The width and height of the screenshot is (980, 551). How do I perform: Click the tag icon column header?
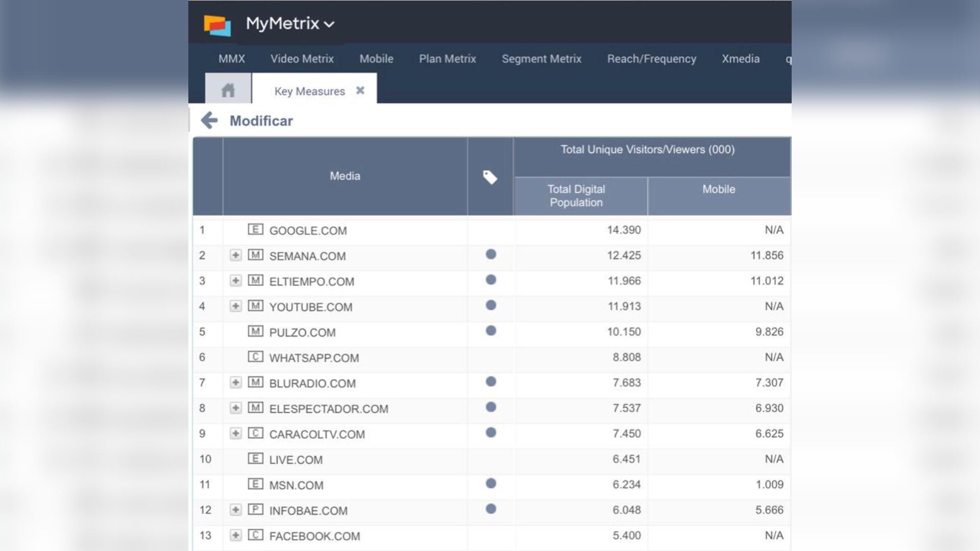tap(489, 176)
